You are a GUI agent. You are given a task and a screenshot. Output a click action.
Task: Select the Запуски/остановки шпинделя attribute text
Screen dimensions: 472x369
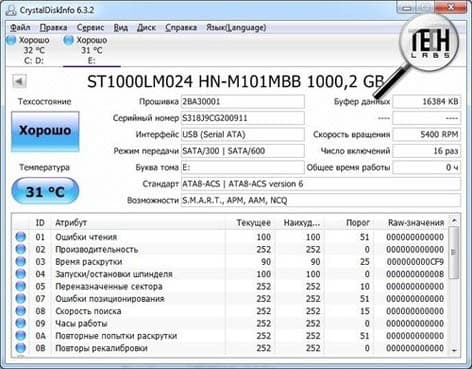[114, 274]
